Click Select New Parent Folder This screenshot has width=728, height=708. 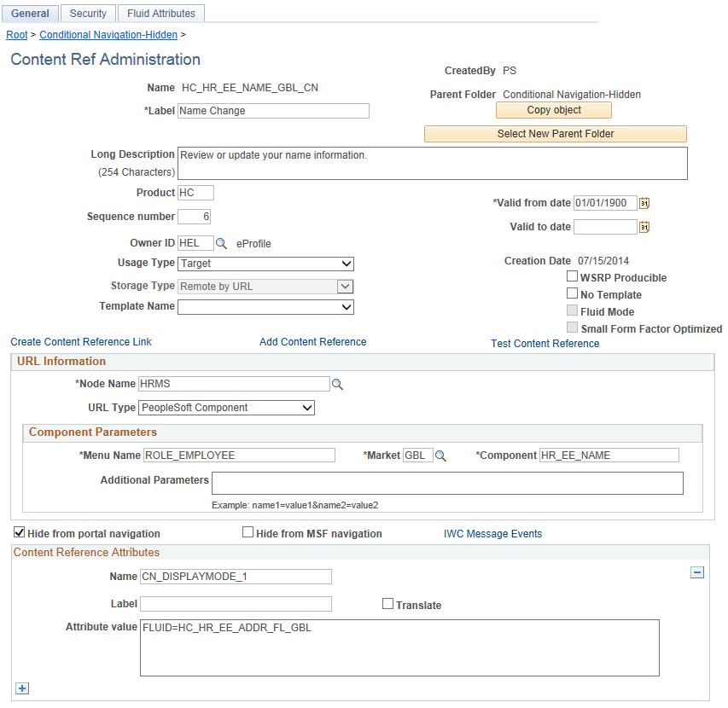[555, 134]
